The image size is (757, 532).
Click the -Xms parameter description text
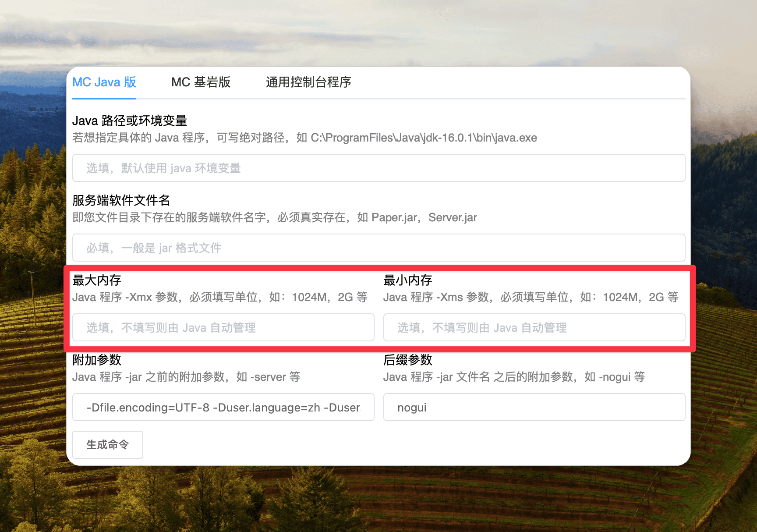[x=531, y=297]
